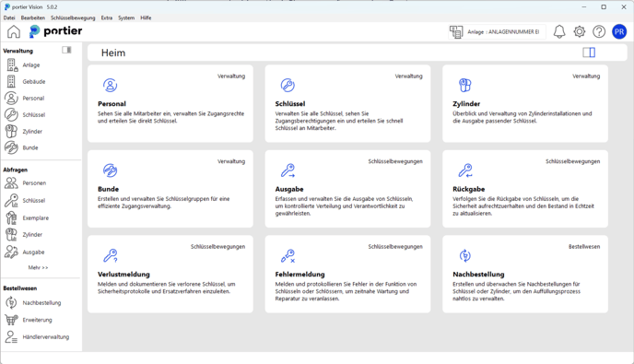Open the Schlüsselbewegung menu
This screenshot has width=634, height=364.
click(x=73, y=18)
